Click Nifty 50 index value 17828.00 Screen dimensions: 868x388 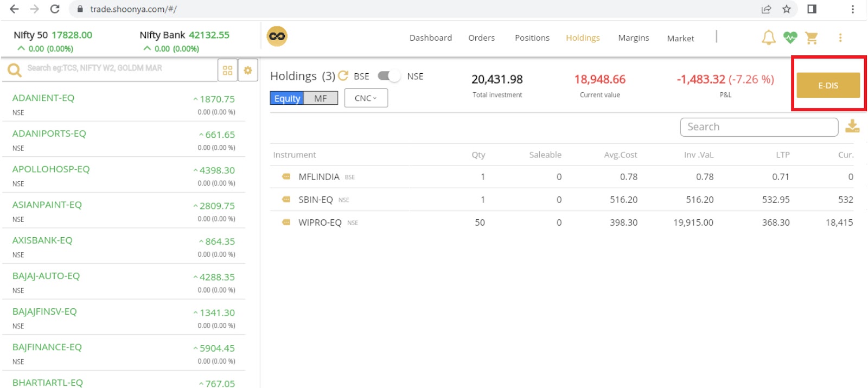click(72, 35)
